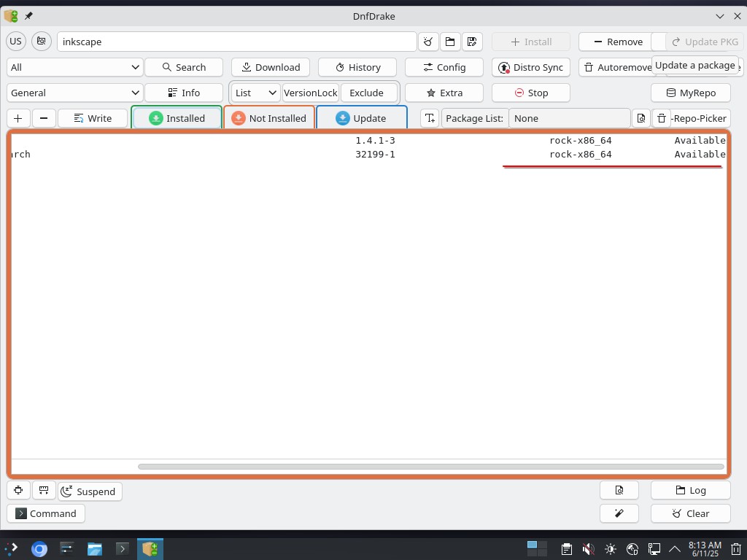747x560 pixels.
Task: Click the save-edit icon near the search field
Action: (472, 42)
